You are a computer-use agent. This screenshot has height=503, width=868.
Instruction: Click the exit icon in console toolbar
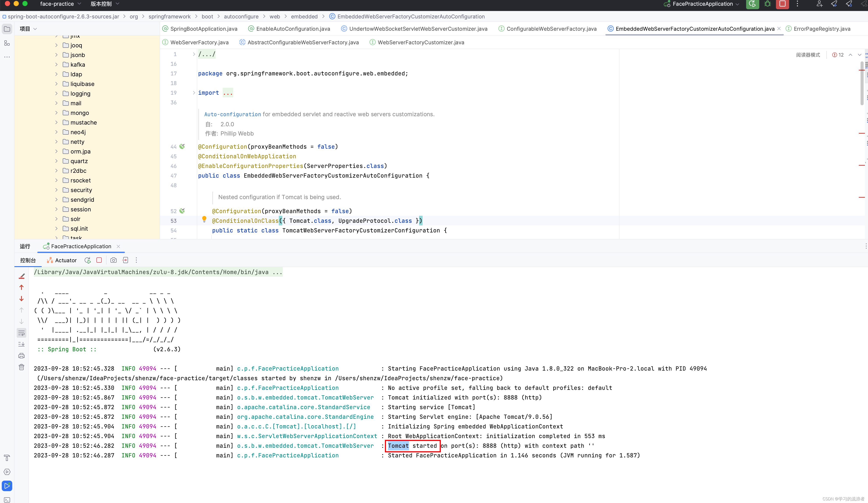[x=125, y=260]
